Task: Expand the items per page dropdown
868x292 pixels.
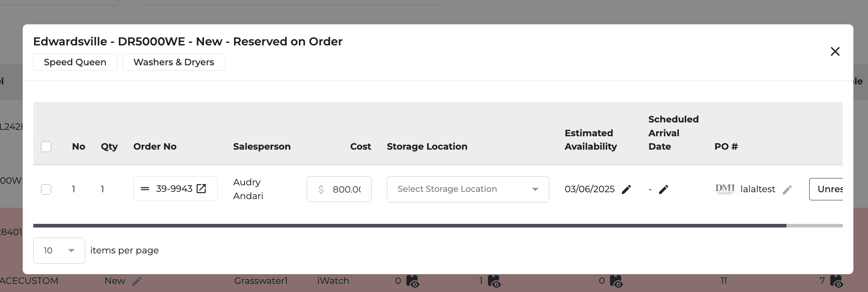Action: click(x=59, y=251)
